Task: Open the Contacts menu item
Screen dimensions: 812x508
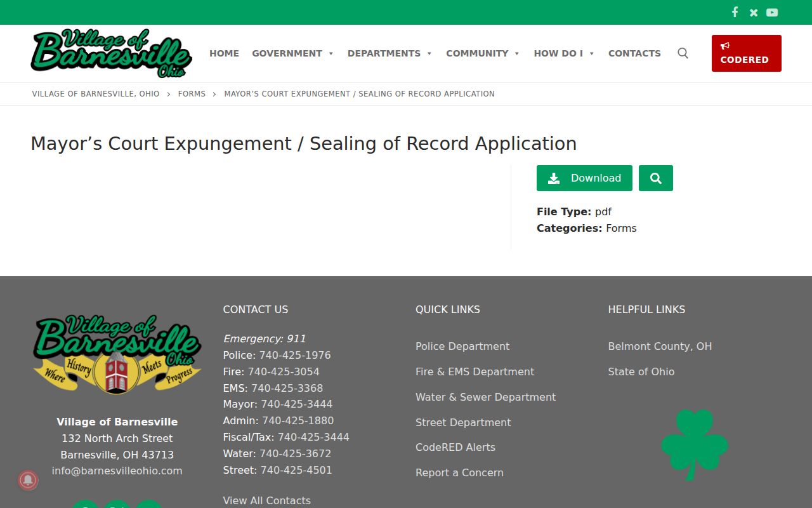Action: click(634, 53)
